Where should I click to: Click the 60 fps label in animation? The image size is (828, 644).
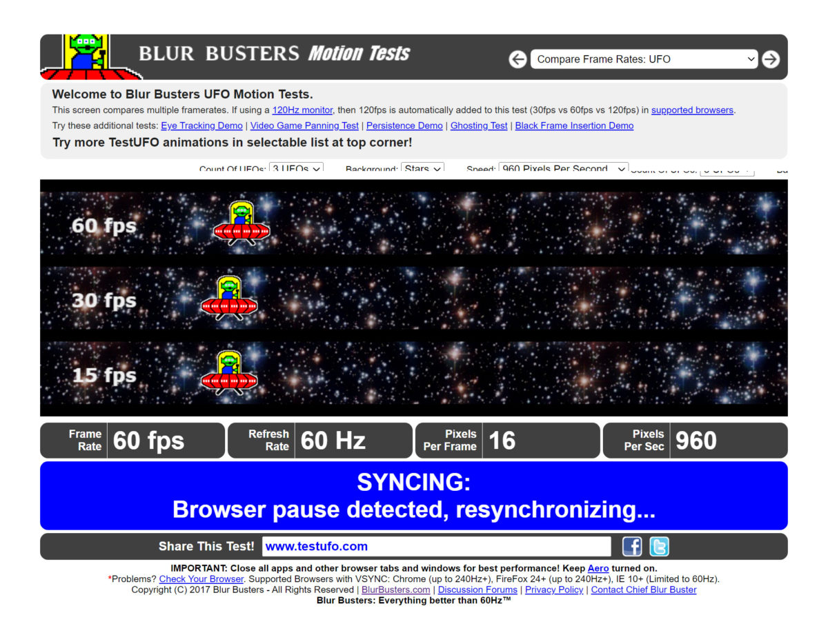(104, 225)
